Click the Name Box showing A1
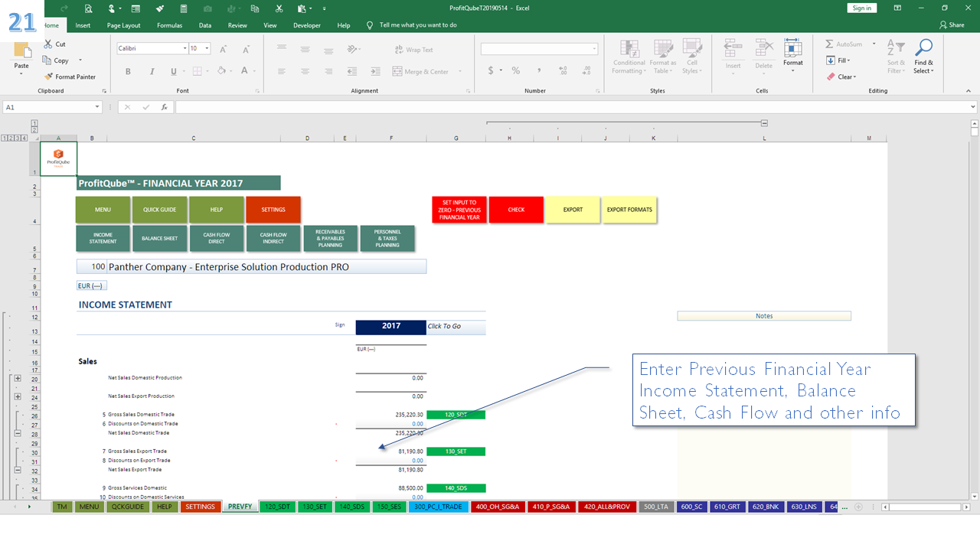Image resolution: width=980 pixels, height=551 pixels. click(54, 107)
